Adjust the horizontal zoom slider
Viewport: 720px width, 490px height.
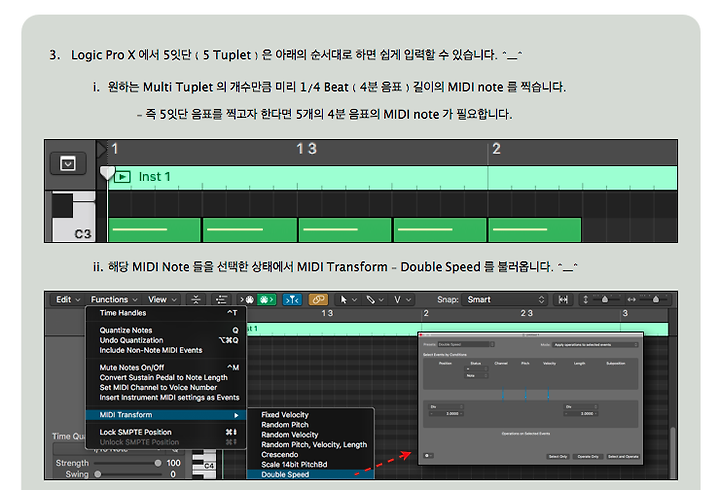tap(656, 299)
